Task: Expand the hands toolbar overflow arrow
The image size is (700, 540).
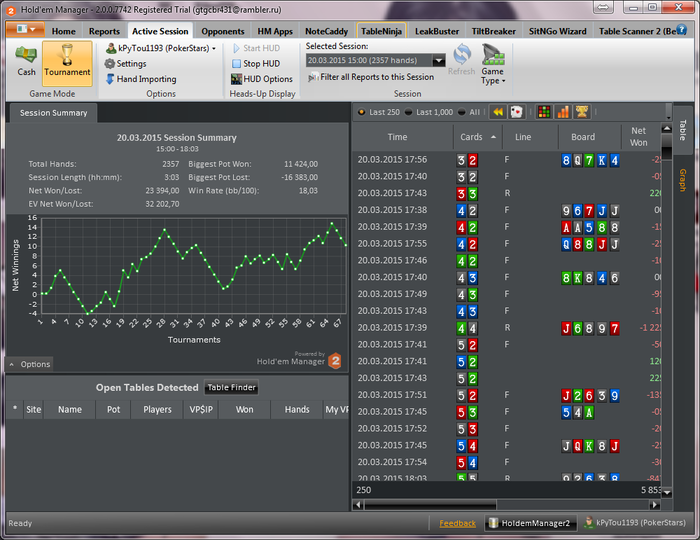Action: coord(668,112)
